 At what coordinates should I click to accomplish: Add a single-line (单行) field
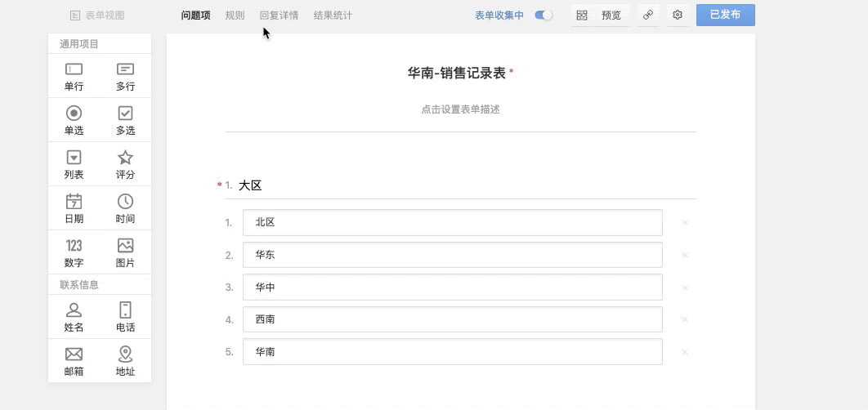tap(74, 76)
